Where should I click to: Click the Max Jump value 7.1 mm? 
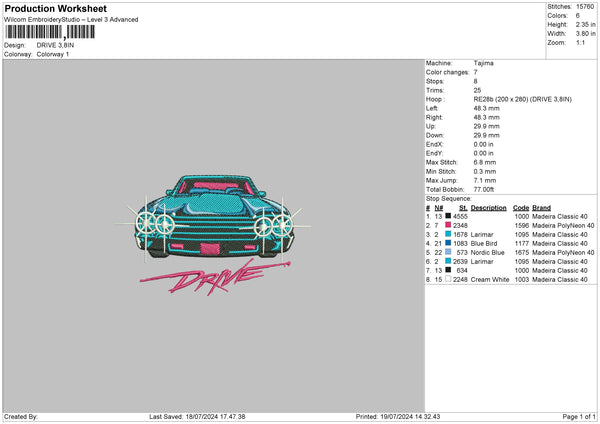[x=484, y=180]
